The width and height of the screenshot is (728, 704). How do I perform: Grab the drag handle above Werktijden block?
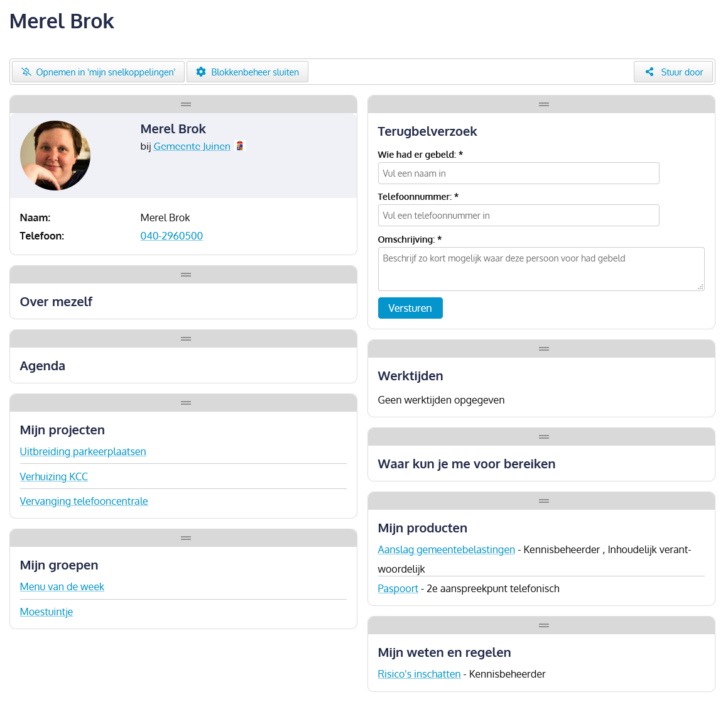coord(544,349)
